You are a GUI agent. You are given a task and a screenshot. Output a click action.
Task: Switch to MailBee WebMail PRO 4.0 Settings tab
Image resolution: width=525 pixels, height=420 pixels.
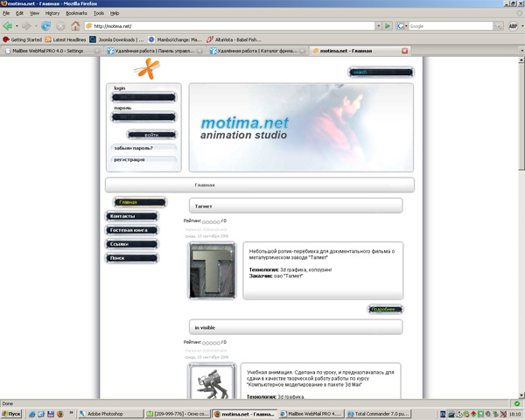coord(52,51)
